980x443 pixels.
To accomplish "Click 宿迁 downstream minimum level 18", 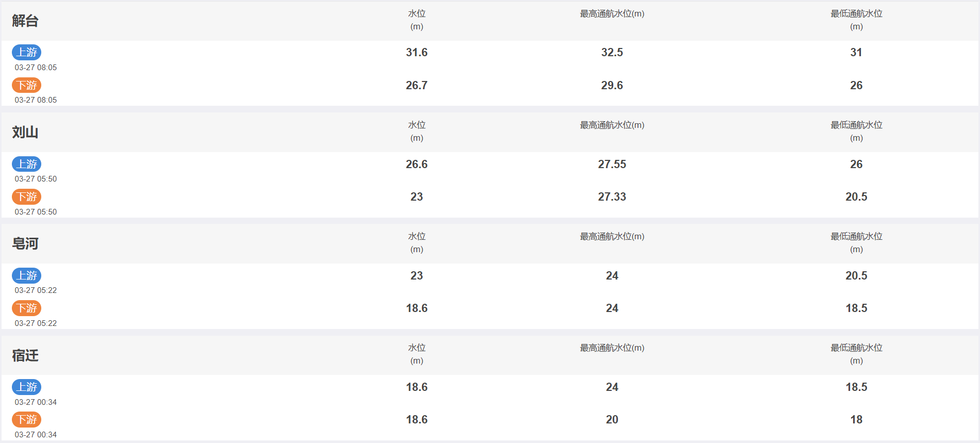I will pyautogui.click(x=856, y=419).
